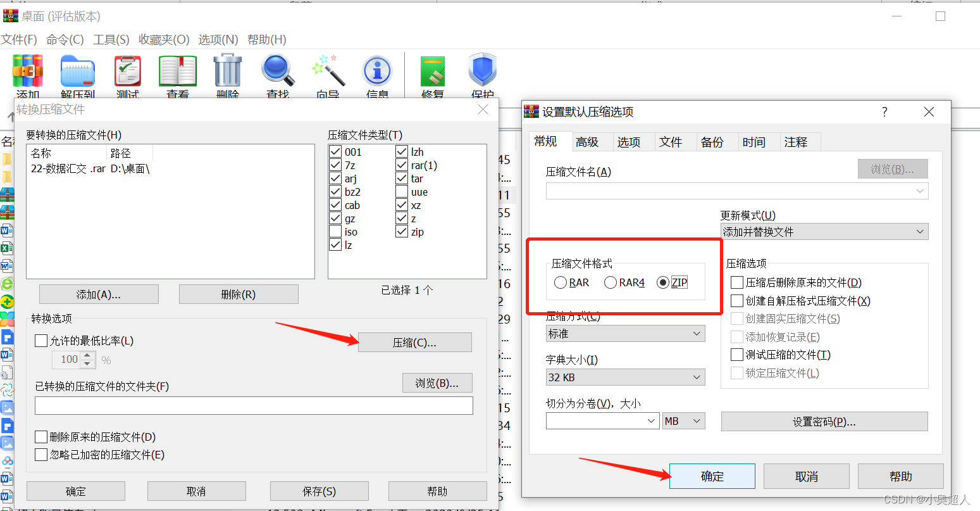Click the WinRAR icon in the main title bar
This screenshot has width=980, height=511.
(11, 16)
